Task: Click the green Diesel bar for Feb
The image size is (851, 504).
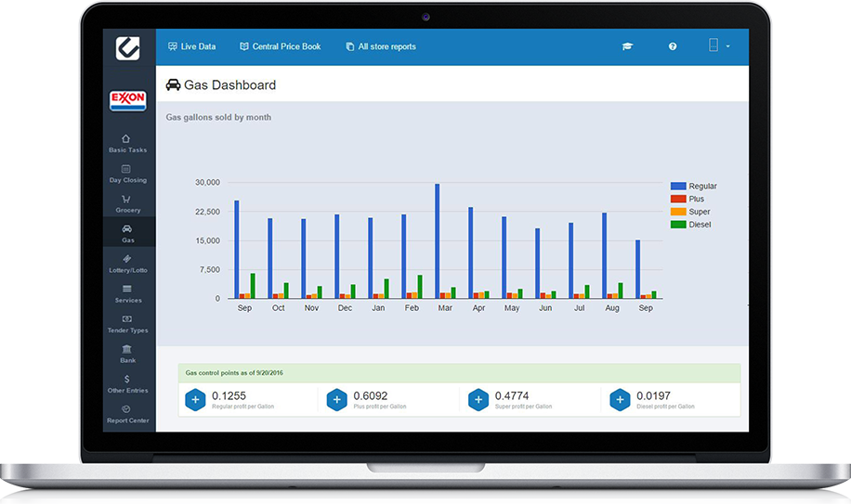Action: [420, 287]
